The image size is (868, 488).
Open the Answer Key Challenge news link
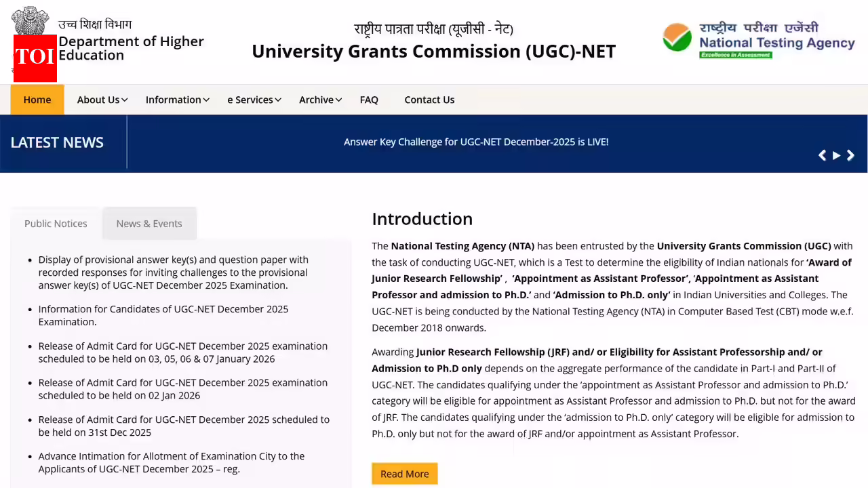(476, 142)
